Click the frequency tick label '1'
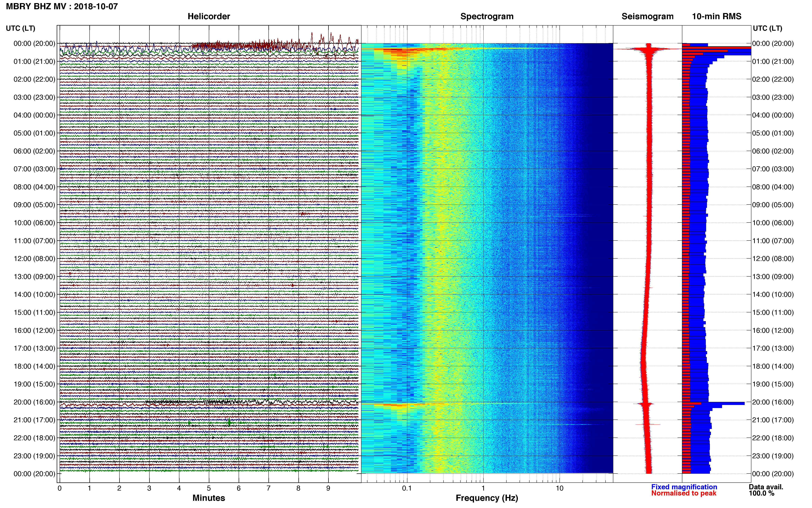 coord(483,488)
